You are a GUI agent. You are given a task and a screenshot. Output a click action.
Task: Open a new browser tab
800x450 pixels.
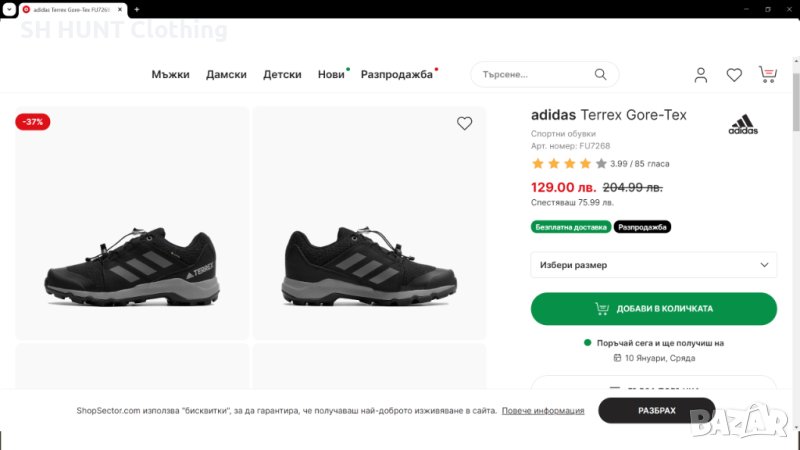tap(136, 9)
